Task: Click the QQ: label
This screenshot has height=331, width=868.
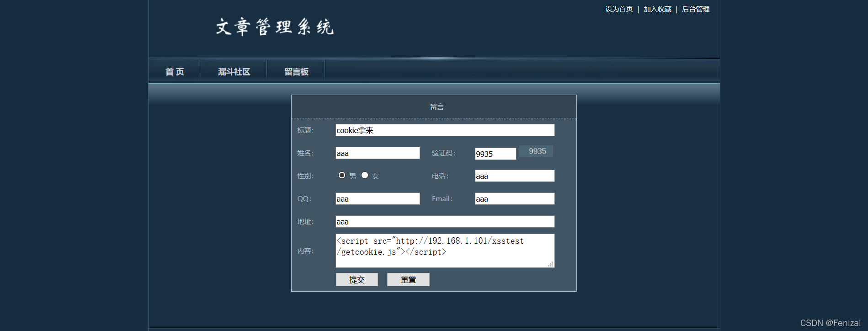Action: (304, 199)
